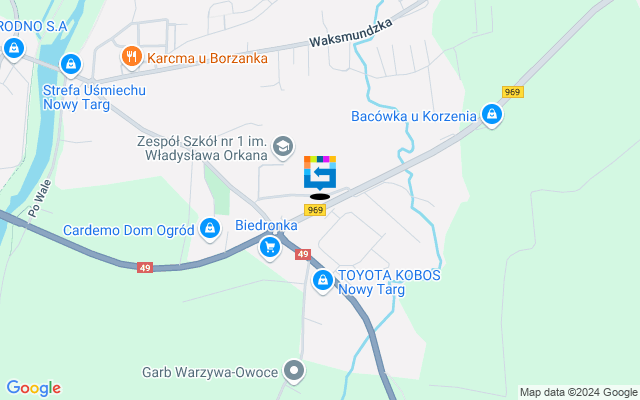640x400 pixels.
Task: Click the 969 road badge at northeast
Action: coord(512,92)
